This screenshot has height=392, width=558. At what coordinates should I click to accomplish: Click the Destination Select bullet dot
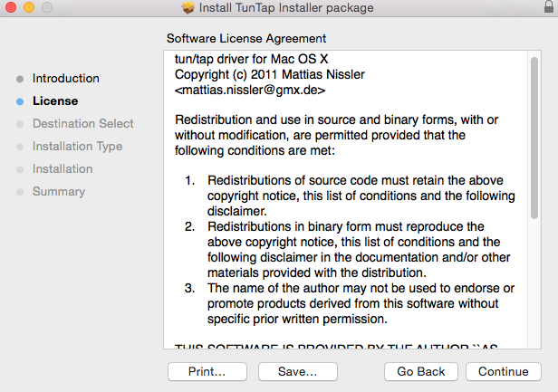pyautogui.click(x=20, y=124)
